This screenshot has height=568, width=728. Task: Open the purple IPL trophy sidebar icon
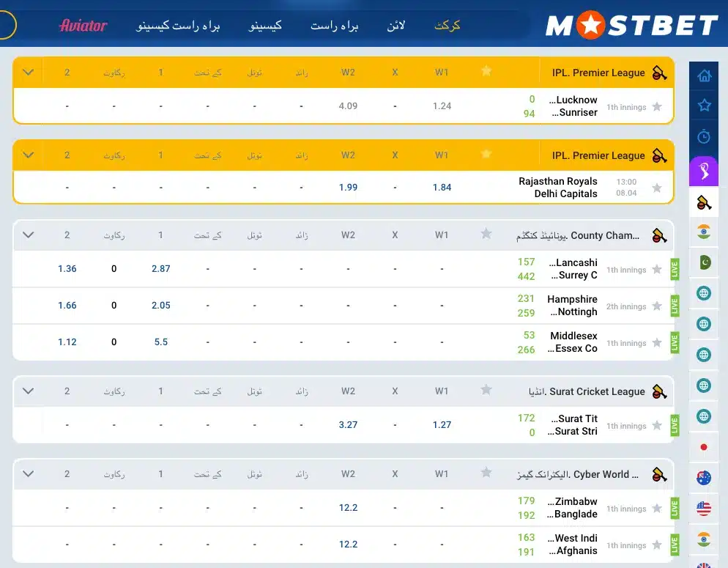pyautogui.click(x=704, y=171)
